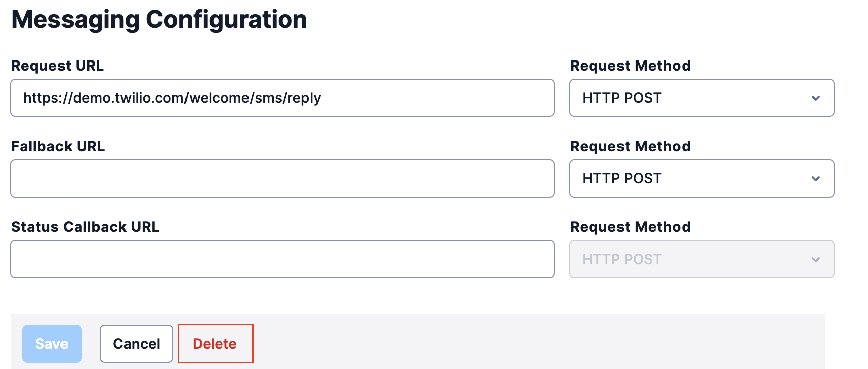Viewport: 868px width, 369px height.
Task: Cancel the messaging configuration changes
Action: tap(136, 344)
